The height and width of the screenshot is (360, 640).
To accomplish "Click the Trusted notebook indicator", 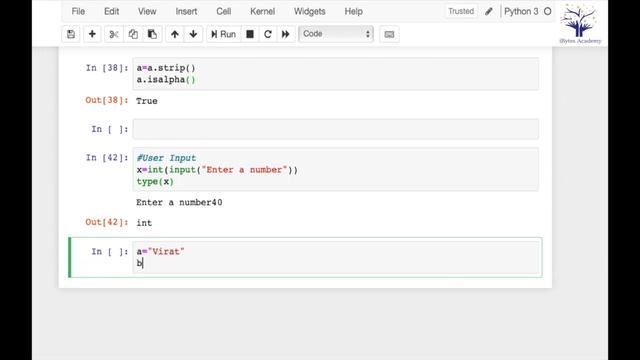I will pyautogui.click(x=461, y=11).
